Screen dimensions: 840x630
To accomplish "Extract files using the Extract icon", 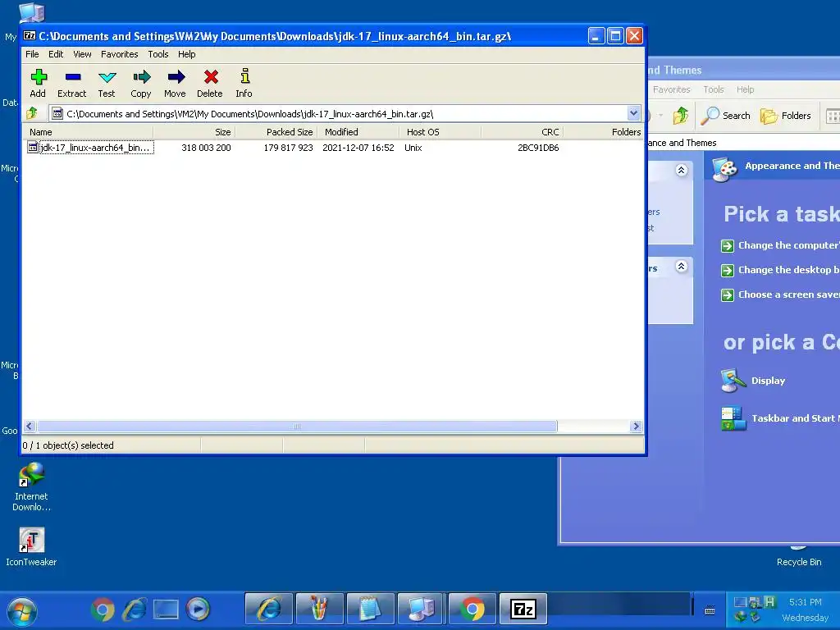I will [x=72, y=83].
